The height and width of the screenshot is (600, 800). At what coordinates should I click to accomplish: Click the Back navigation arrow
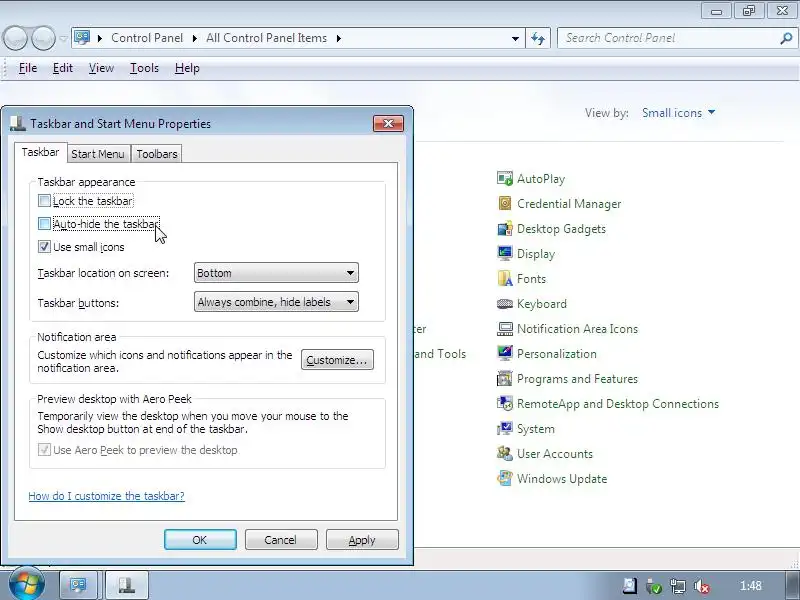tap(16, 38)
